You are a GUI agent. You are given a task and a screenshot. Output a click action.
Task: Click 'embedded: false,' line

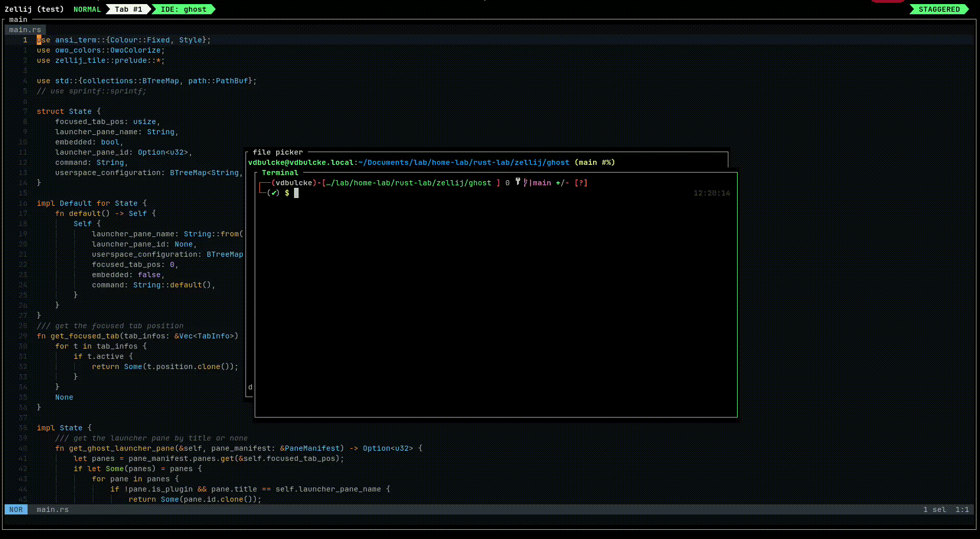128,275
